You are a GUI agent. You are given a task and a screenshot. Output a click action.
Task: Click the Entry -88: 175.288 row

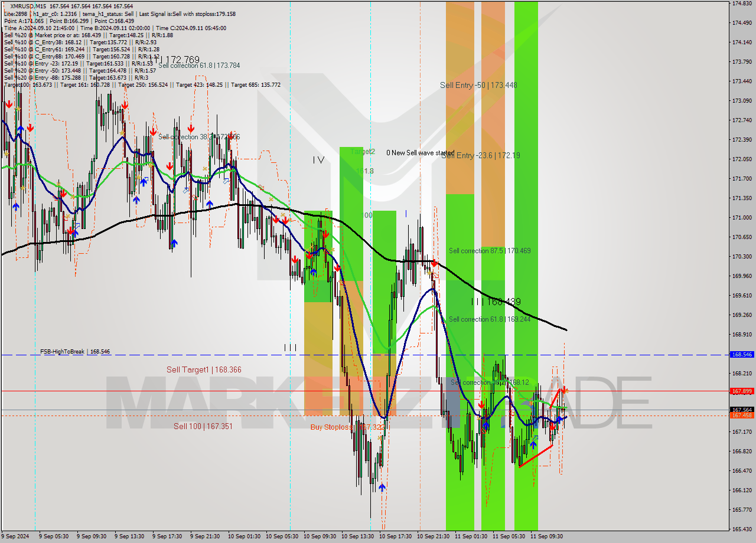[x=76, y=77]
